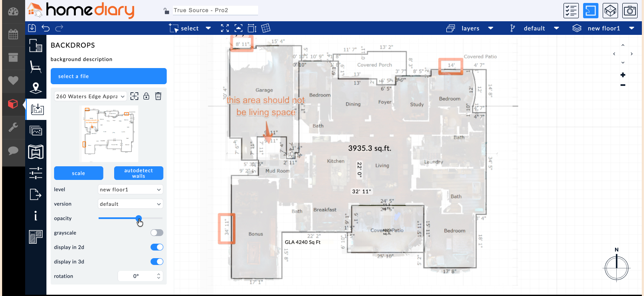Disable display in 3d switch
Screen dimensions: 644x296
(x=157, y=262)
